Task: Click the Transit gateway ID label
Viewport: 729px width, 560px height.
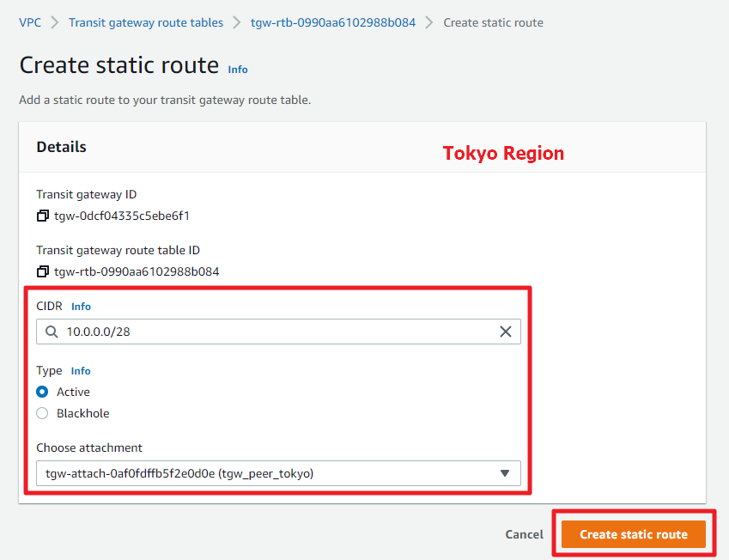Action: click(x=87, y=194)
